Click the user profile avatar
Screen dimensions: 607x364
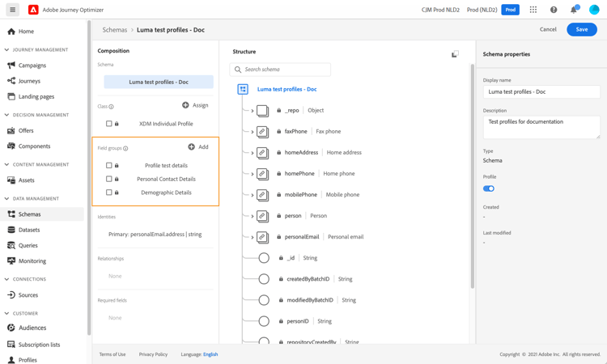point(594,10)
